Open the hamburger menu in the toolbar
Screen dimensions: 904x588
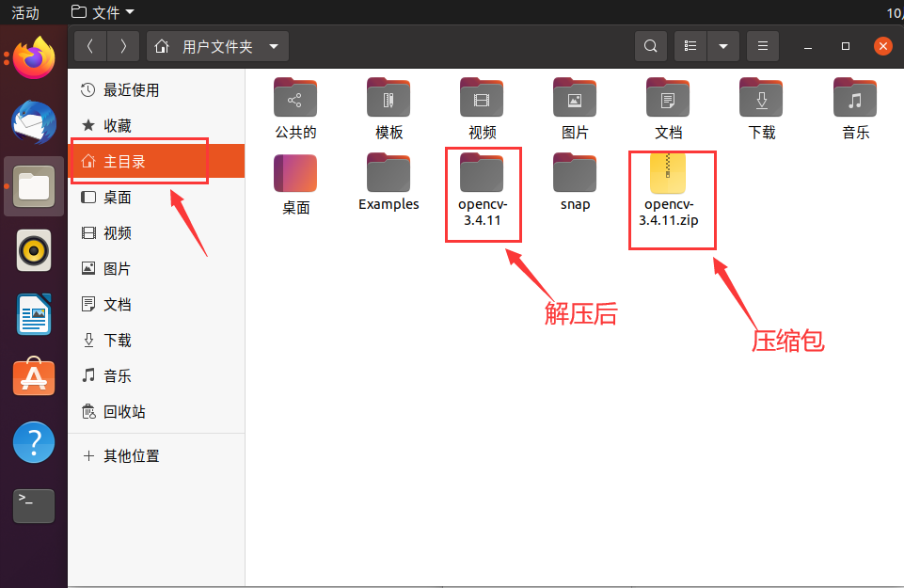762,45
